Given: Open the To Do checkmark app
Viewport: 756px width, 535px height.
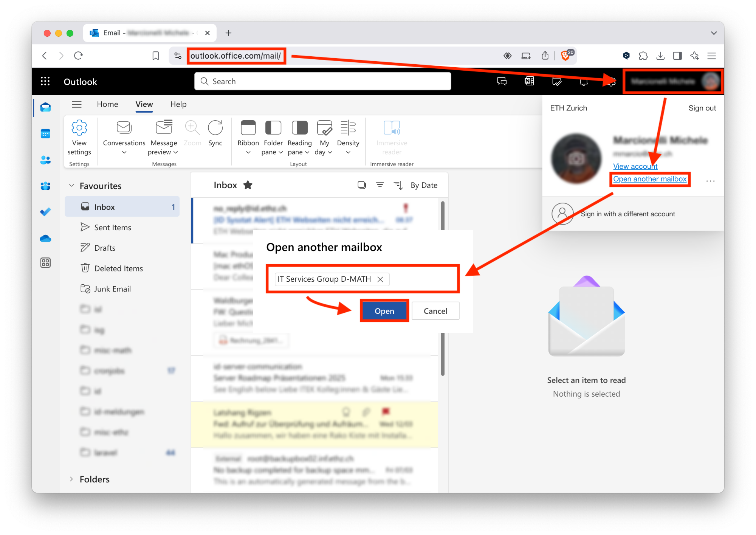Looking at the screenshot, I should pyautogui.click(x=45, y=212).
